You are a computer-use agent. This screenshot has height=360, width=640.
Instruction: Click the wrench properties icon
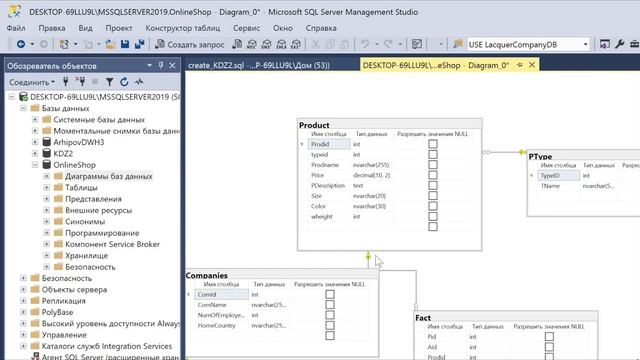[x=620, y=44]
